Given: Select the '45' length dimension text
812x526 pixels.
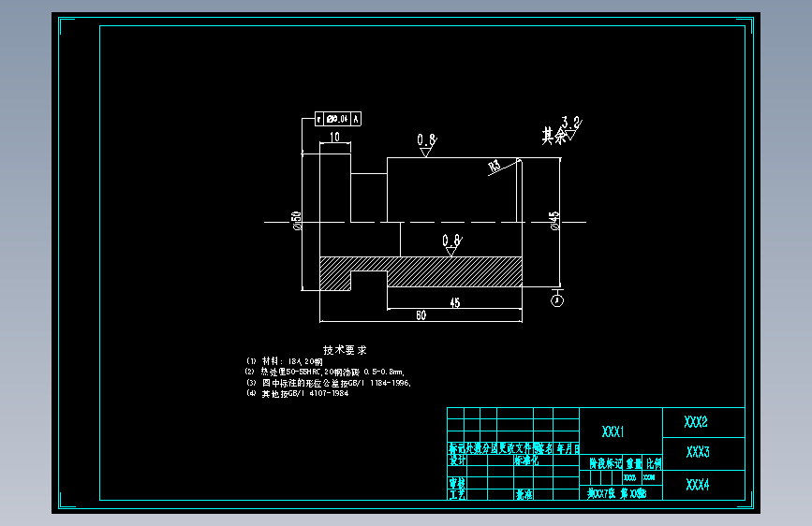Looking at the screenshot, I should click(x=454, y=303).
